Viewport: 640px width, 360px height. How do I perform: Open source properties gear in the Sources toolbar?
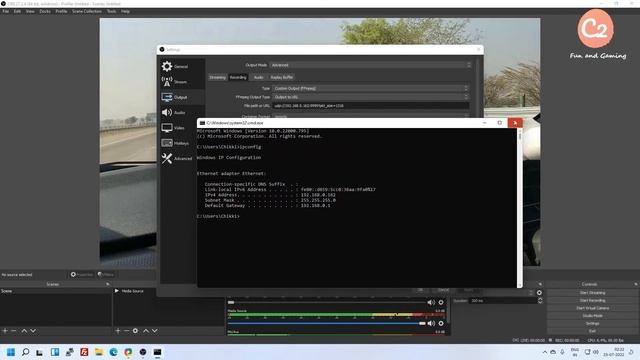coord(136,331)
